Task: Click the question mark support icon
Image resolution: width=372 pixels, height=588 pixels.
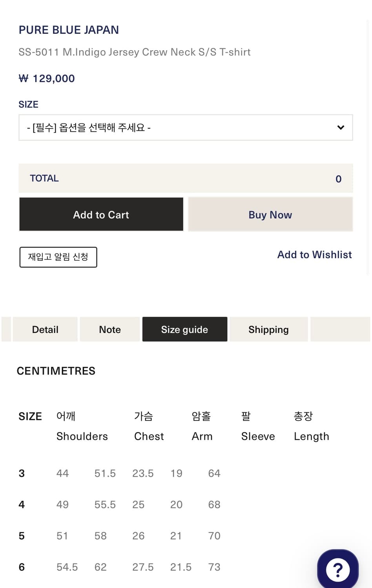Action: coord(338,569)
